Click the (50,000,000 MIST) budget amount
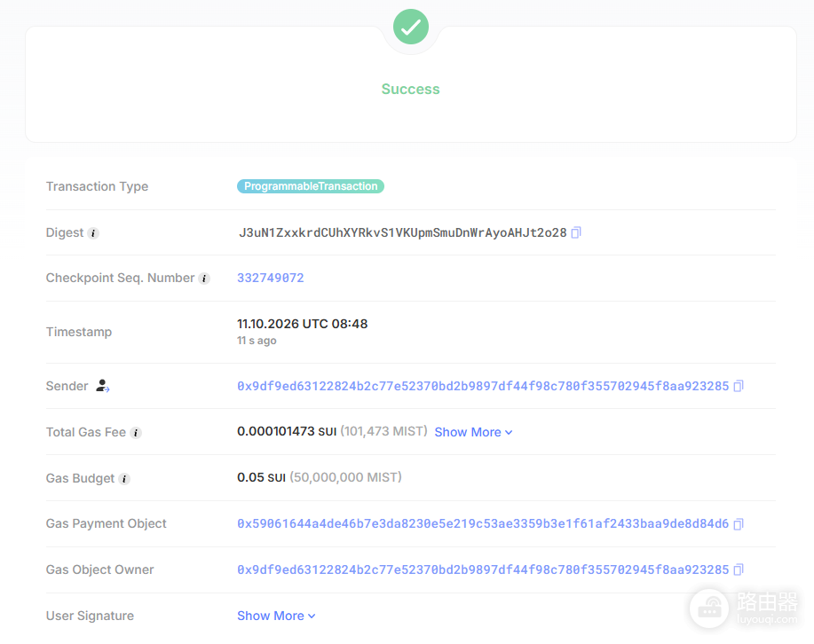 (x=345, y=477)
